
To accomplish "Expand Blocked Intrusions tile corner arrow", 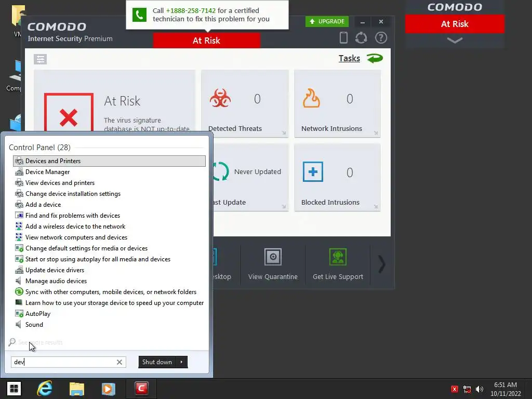I will tap(376, 207).
